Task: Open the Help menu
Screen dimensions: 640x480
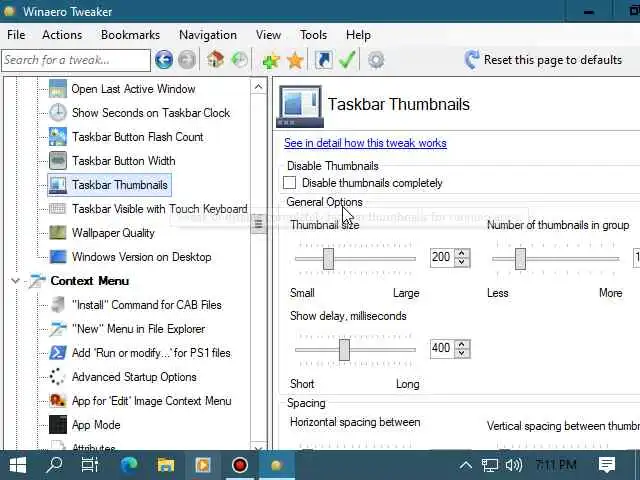Action: click(x=358, y=35)
